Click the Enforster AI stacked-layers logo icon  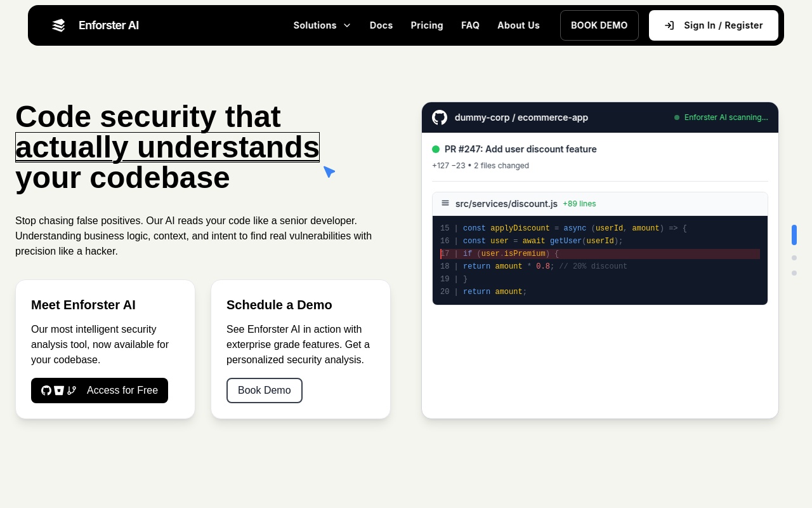click(x=58, y=25)
